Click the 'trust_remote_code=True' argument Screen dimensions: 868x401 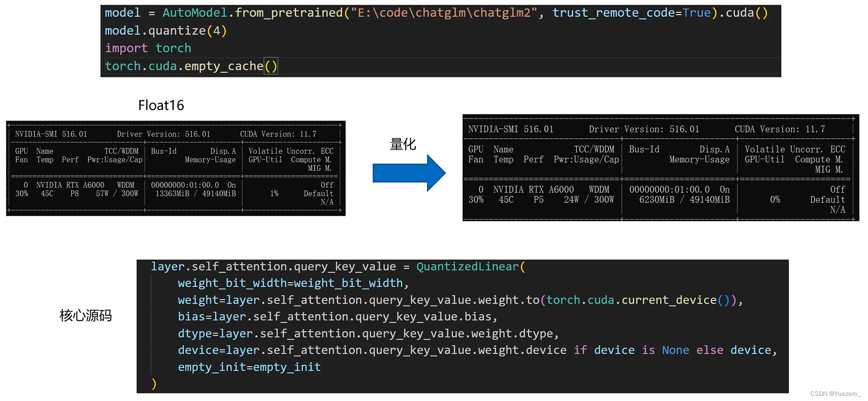(x=632, y=13)
